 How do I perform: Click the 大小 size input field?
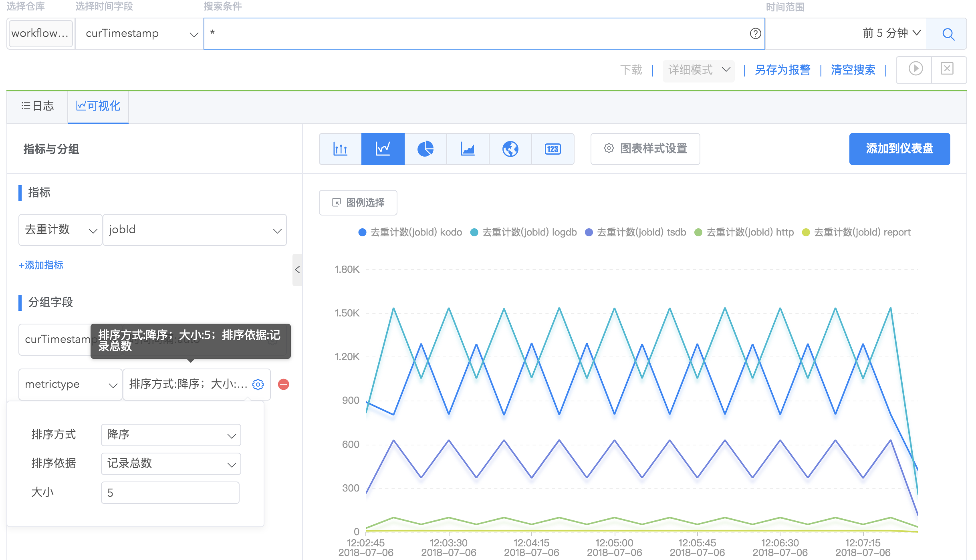click(x=170, y=493)
